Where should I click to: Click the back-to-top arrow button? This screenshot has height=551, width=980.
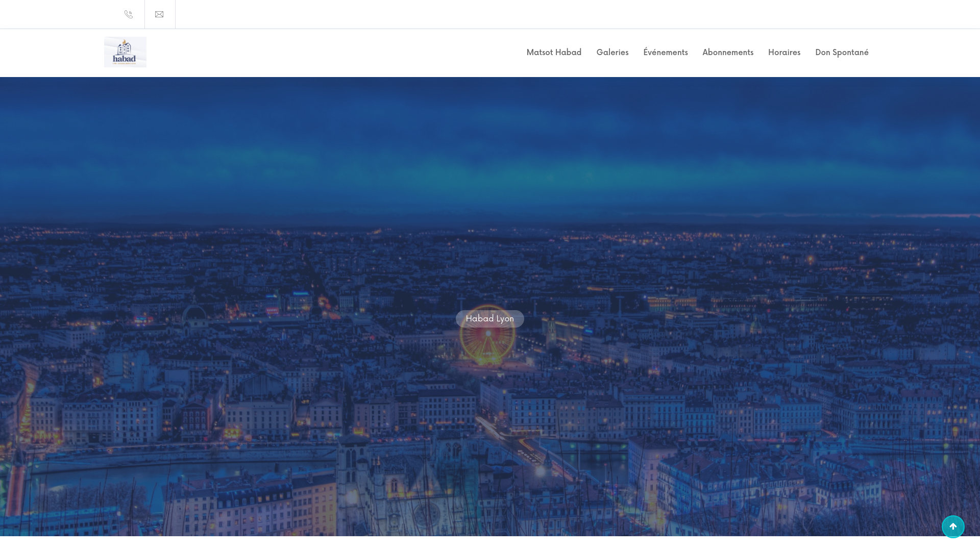(x=953, y=527)
